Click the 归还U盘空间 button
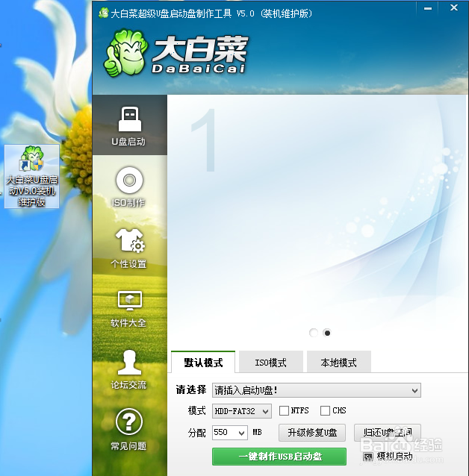The width and height of the screenshot is (469, 476). pos(388,433)
